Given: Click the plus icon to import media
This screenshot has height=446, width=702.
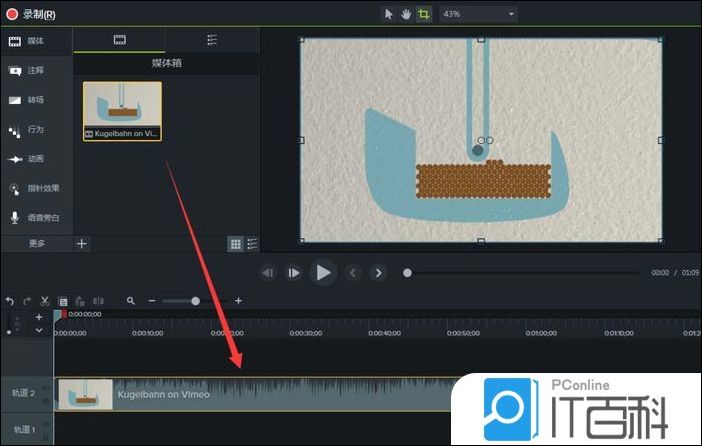Looking at the screenshot, I should coord(82,243).
